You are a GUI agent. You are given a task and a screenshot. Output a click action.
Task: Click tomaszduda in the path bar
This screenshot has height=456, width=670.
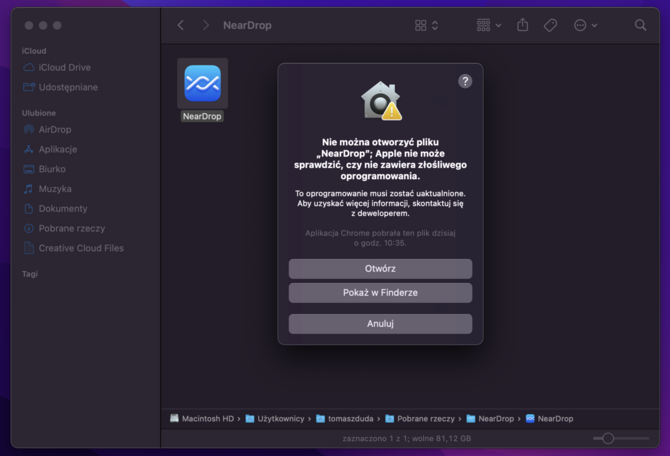tap(345, 418)
